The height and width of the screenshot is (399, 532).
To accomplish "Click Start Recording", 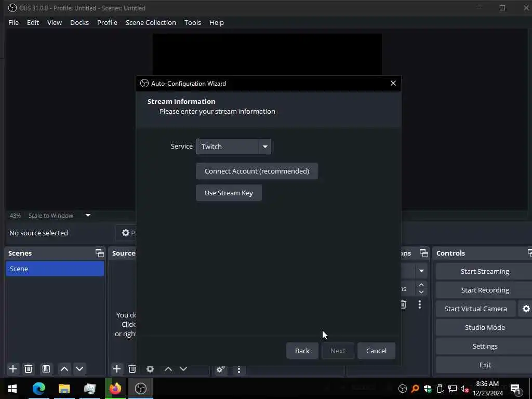I will pyautogui.click(x=485, y=290).
